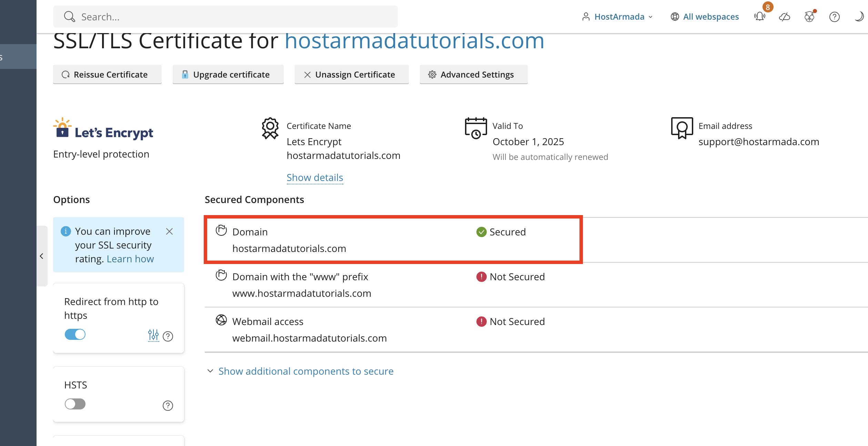Collapse the left options panel chevron
This screenshot has width=868, height=446.
(x=42, y=256)
